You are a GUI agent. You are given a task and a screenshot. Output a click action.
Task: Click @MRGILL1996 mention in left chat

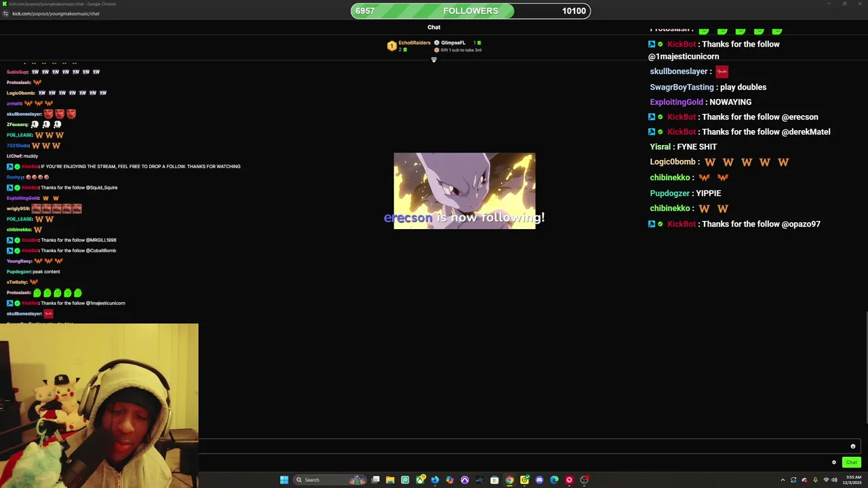(x=100, y=240)
